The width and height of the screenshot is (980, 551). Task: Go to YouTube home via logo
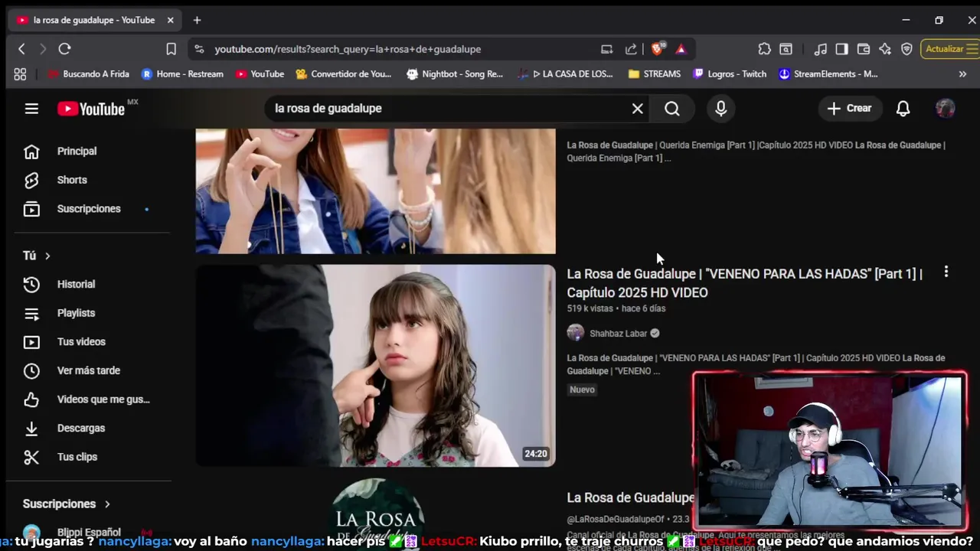click(x=91, y=109)
